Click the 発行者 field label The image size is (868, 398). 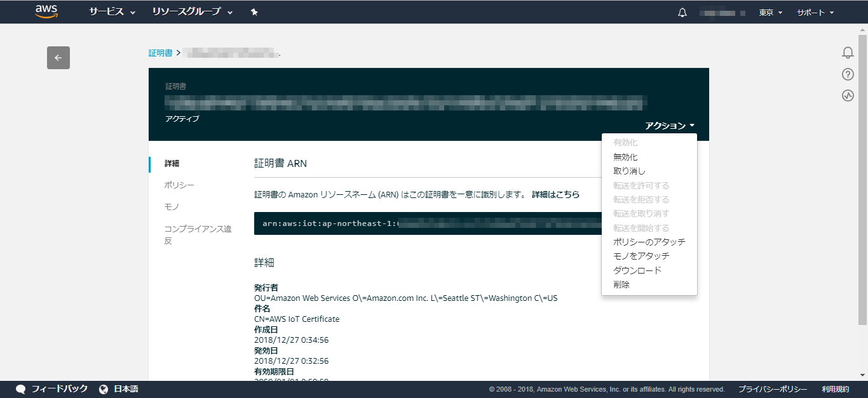point(266,288)
